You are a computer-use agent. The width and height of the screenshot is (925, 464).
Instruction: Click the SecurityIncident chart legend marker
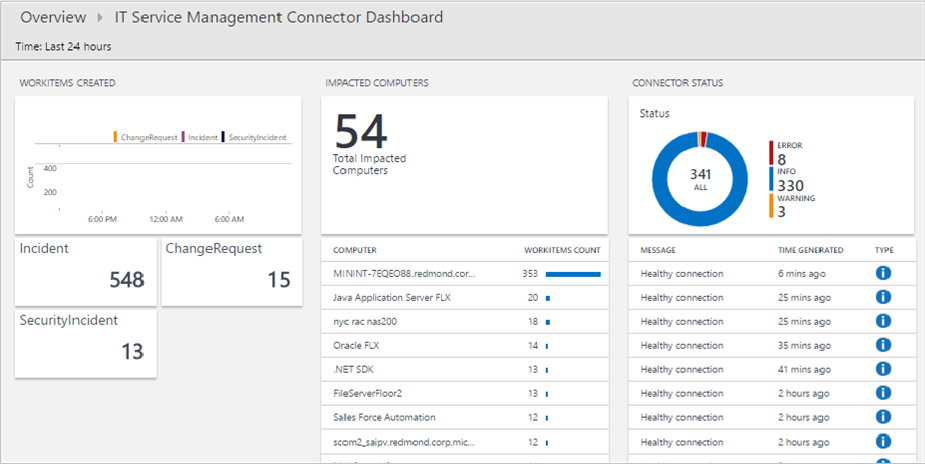tap(223, 137)
